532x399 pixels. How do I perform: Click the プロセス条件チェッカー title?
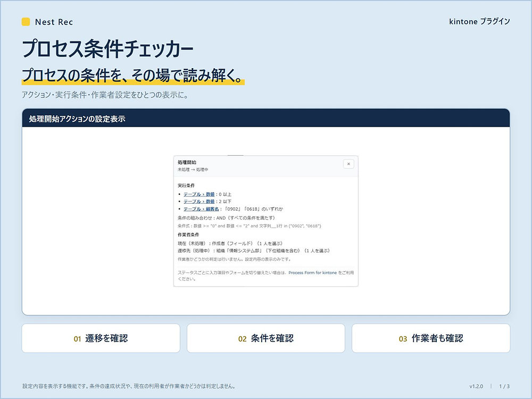pyautogui.click(x=107, y=48)
